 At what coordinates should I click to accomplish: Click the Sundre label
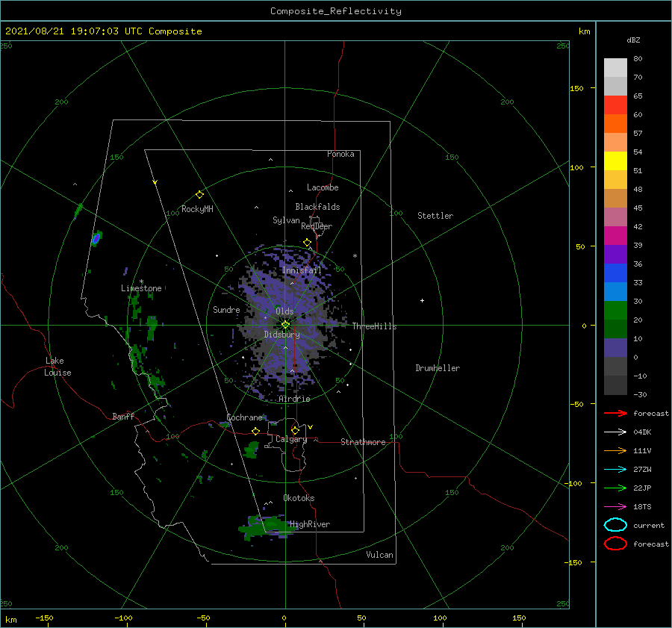pyautogui.click(x=226, y=309)
